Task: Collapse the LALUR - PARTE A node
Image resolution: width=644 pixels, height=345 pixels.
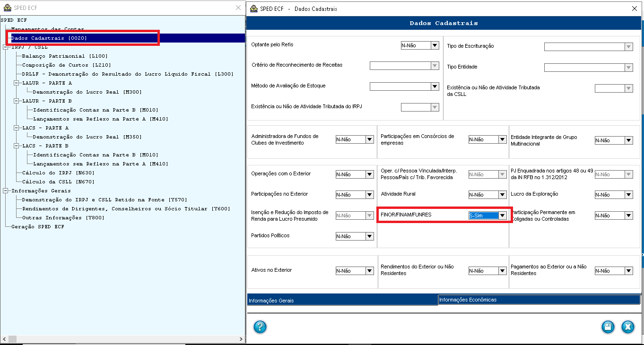Action: click(x=16, y=83)
